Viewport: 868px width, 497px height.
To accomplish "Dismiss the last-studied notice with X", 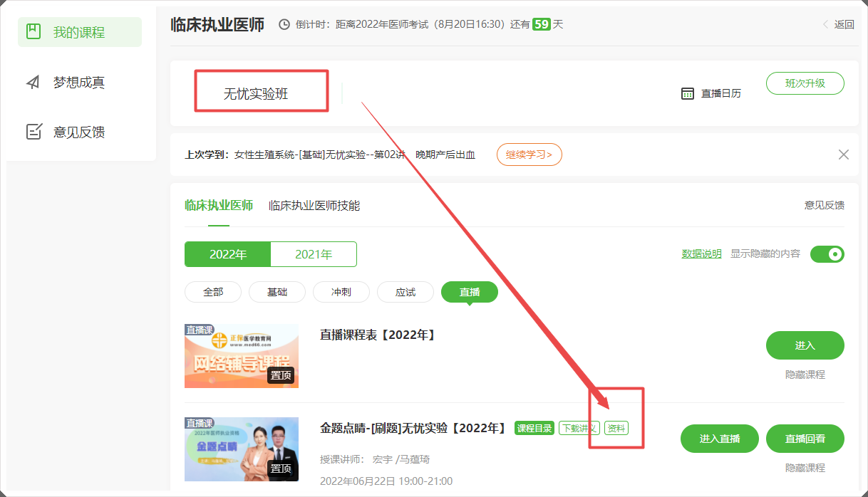I will pyautogui.click(x=844, y=155).
